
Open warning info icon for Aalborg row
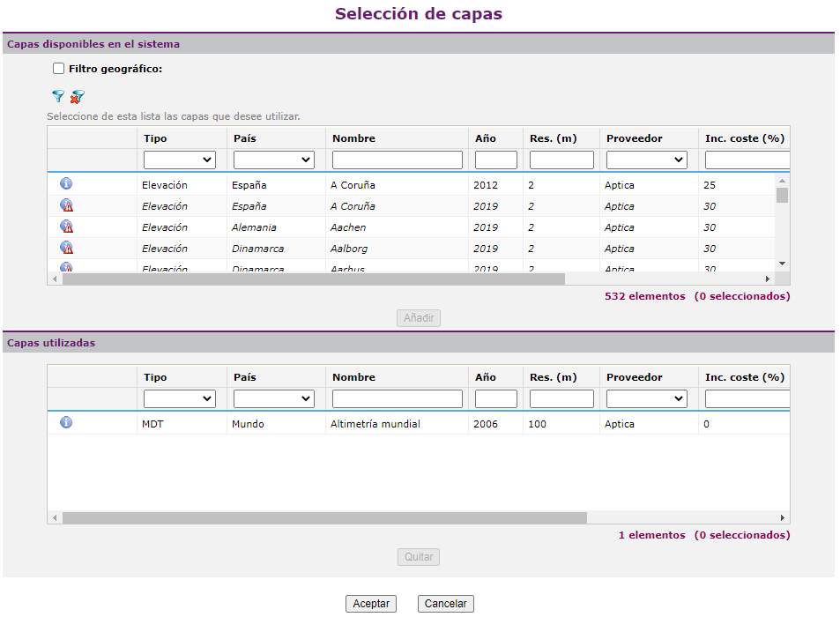pos(66,248)
